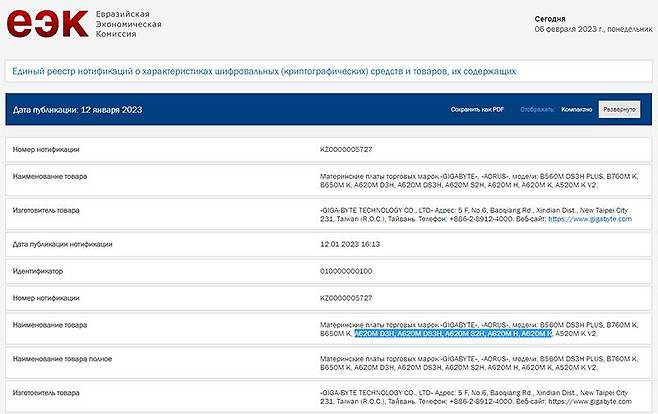Open gigabyte.com link in first 'Изготовитель товара' row
Screen dimensions: 658x414
(x=590, y=219)
